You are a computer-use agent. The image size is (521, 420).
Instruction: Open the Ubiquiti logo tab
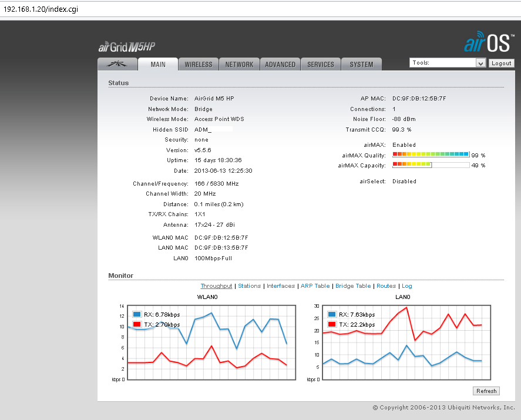click(117, 64)
